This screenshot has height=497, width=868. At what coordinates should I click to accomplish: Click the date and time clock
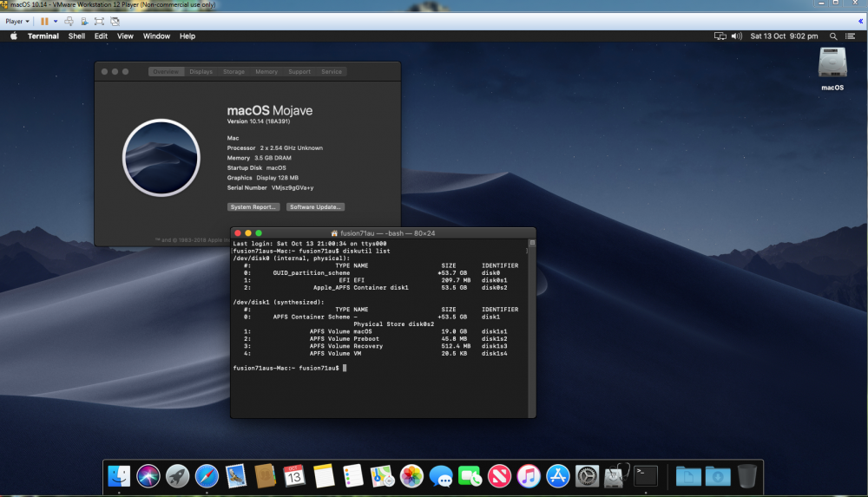pos(784,36)
